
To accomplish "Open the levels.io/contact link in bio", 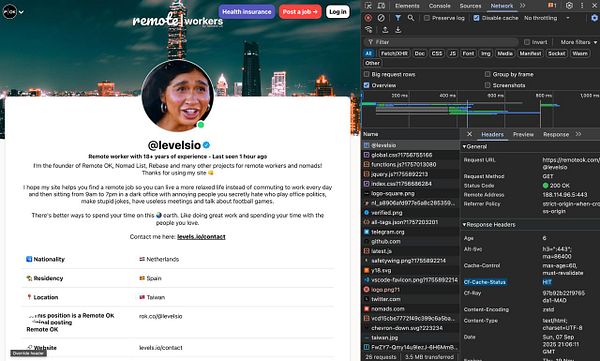I will [x=201, y=237].
